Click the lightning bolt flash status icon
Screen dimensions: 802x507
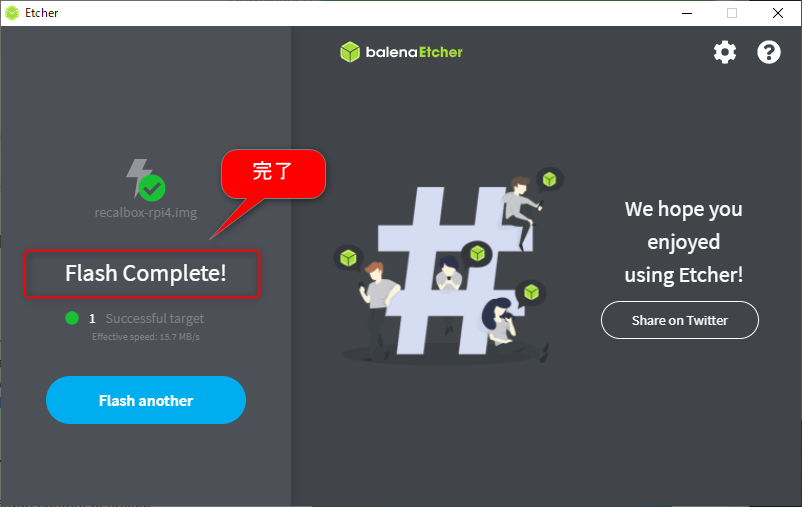(x=137, y=177)
